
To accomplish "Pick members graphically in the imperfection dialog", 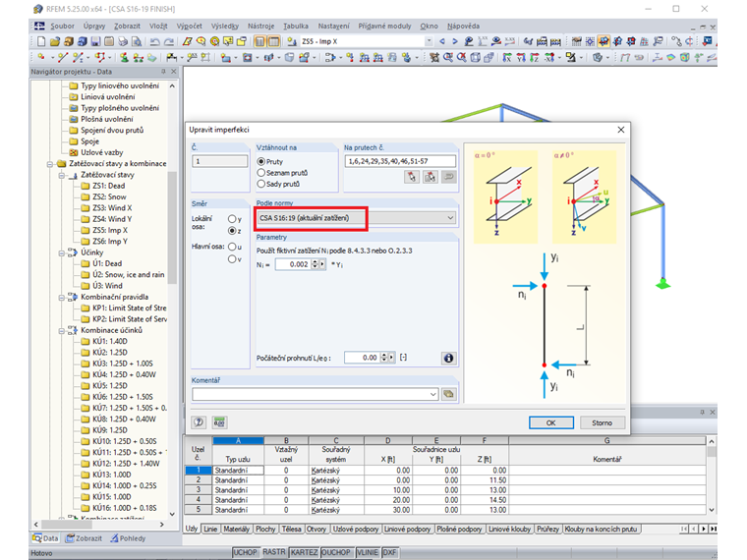I will pyautogui.click(x=412, y=177).
